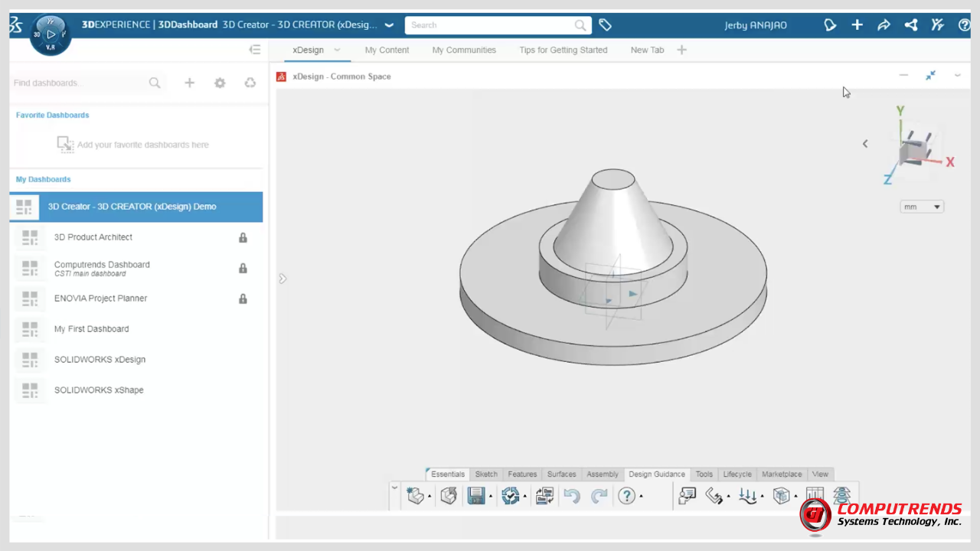Screen dimensions: 980x551
Task: Open the mm units dropdown
Action: click(922, 207)
